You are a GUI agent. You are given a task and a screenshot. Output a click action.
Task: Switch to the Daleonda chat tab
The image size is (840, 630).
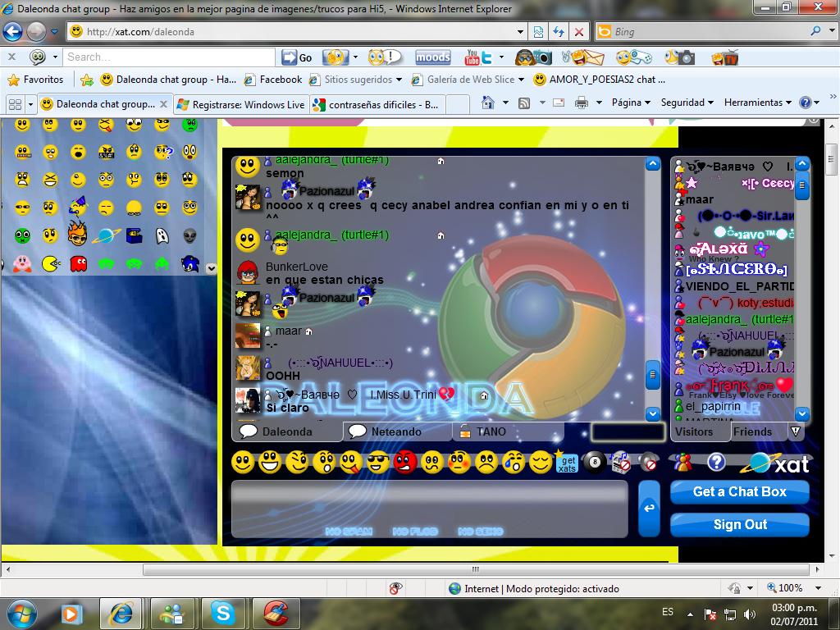287,431
